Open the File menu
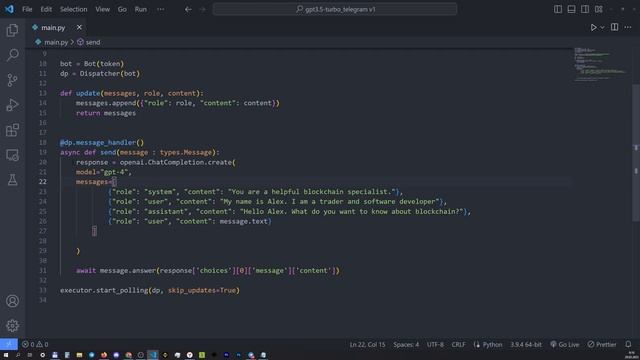The image size is (640, 360). tap(27, 9)
